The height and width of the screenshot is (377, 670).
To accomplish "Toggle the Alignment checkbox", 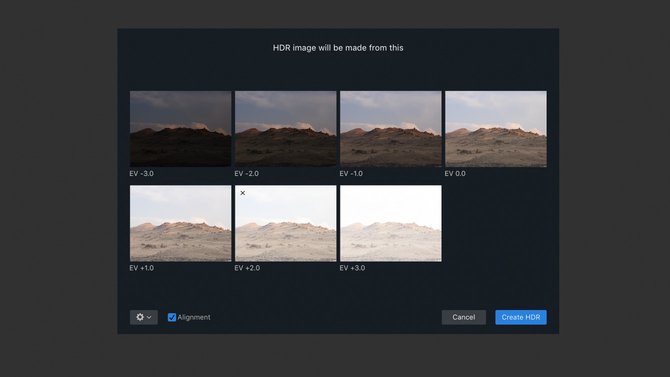I will [172, 317].
